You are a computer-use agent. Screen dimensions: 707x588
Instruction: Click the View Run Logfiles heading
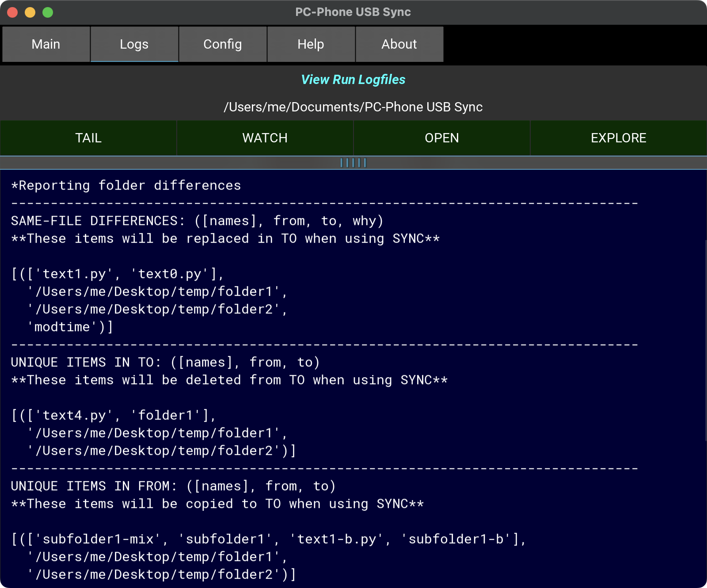pos(353,80)
